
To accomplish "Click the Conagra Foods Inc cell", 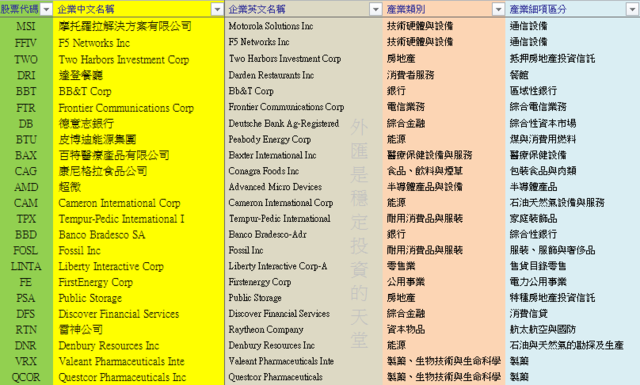I will [304, 171].
